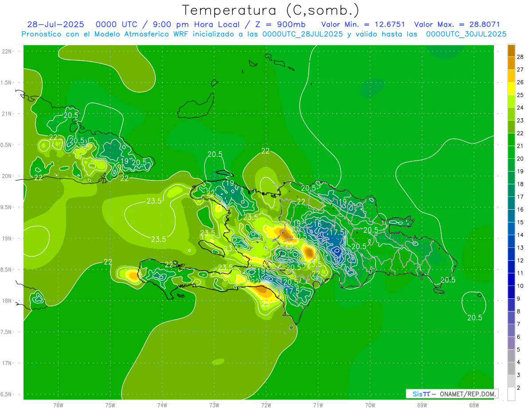
Task: Click the '72W' longitude axis label
Action: pyautogui.click(x=266, y=405)
